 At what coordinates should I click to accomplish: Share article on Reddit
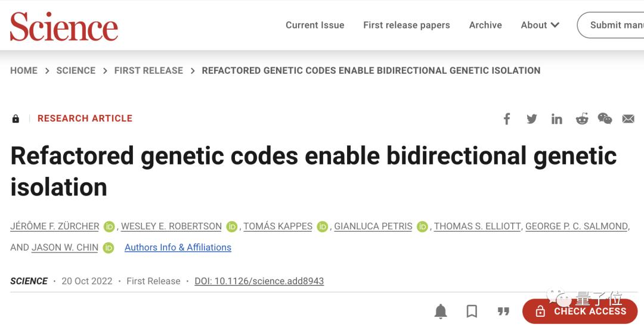(x=581, y=119)
